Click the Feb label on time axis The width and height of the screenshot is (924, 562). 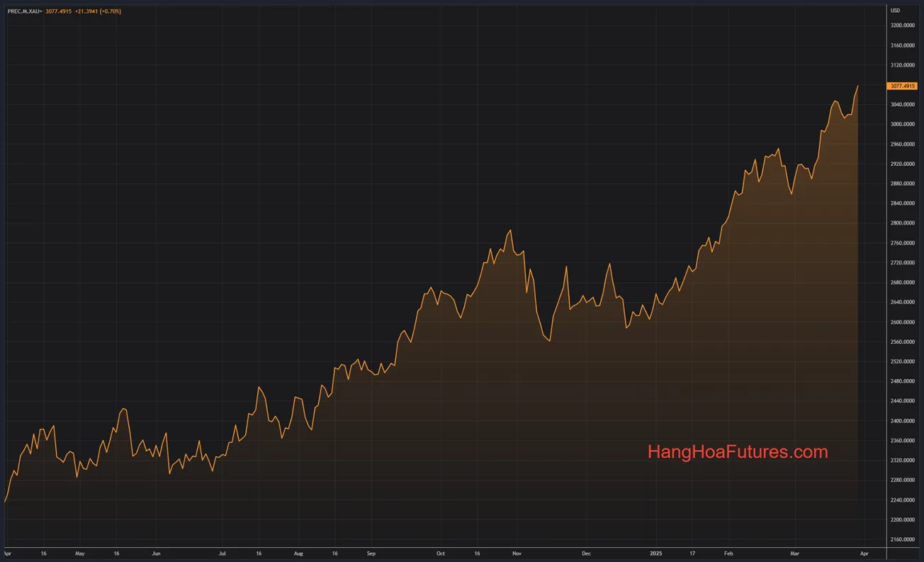(728, 553)
